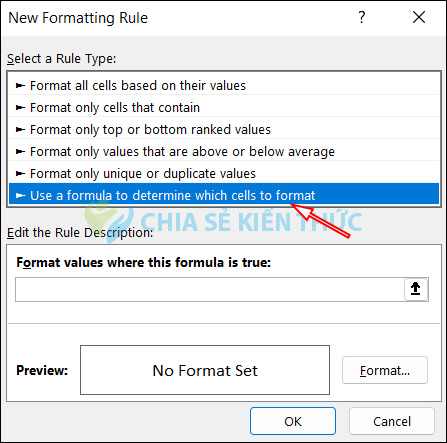
Task: Dismiss the dialog with Cancel
Action: coord(392,421)
